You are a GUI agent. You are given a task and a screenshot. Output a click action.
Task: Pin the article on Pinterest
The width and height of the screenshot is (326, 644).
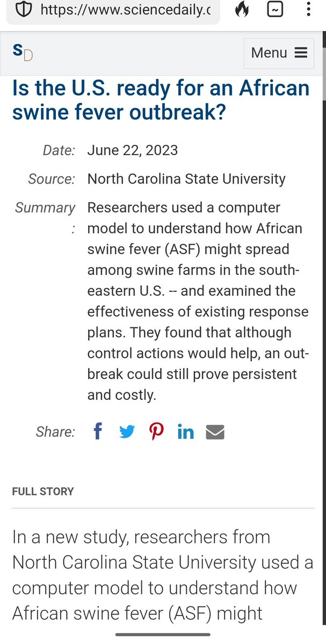point(156,431)
